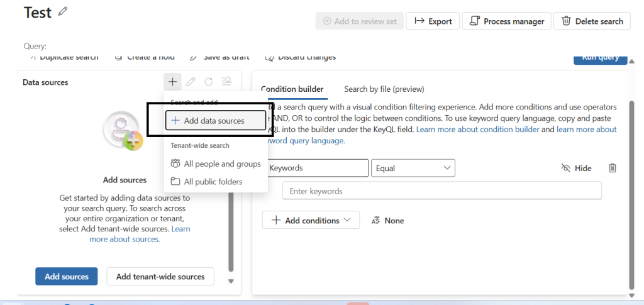
Task: Click Save as draft toolbar option
Action: 219,57
